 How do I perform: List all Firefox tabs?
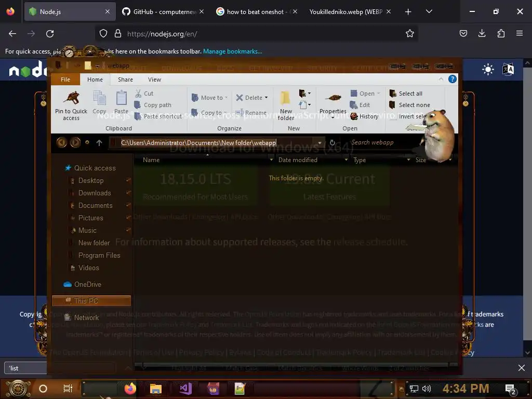click(x=429, y=11)
